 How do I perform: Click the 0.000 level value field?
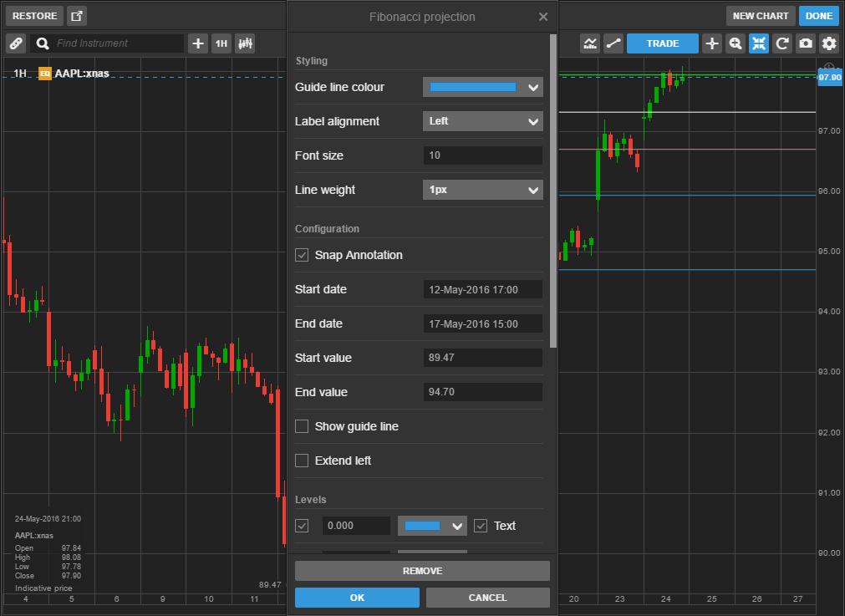pyautogui.click(x=356, y=526)
